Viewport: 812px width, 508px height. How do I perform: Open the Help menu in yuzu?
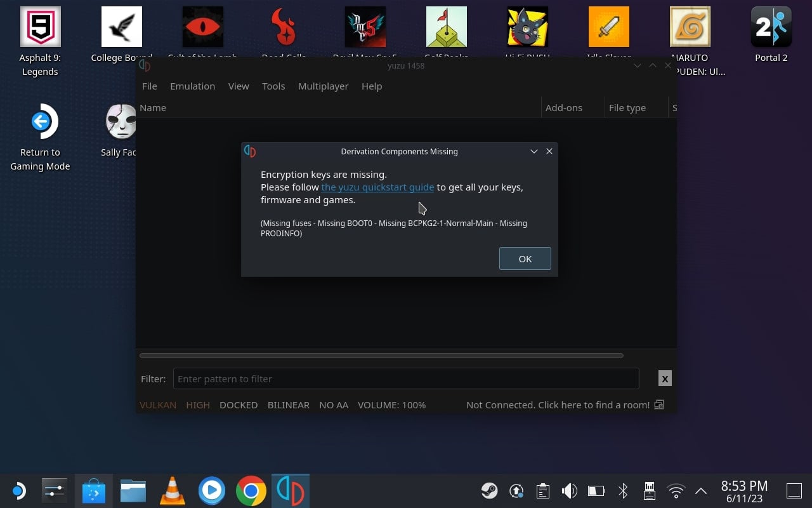[372, 86]
